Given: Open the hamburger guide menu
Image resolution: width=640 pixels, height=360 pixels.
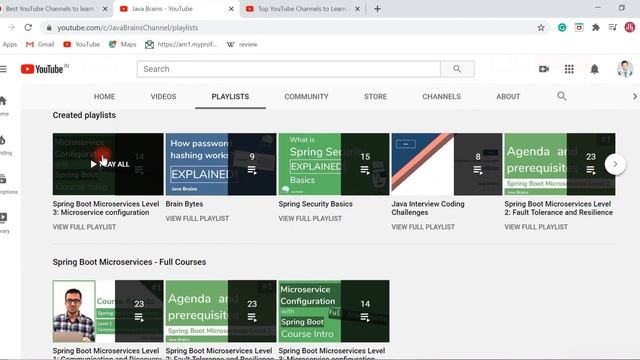Looking at the screenshot, I should pyautogui.click(x=3, y=69).
